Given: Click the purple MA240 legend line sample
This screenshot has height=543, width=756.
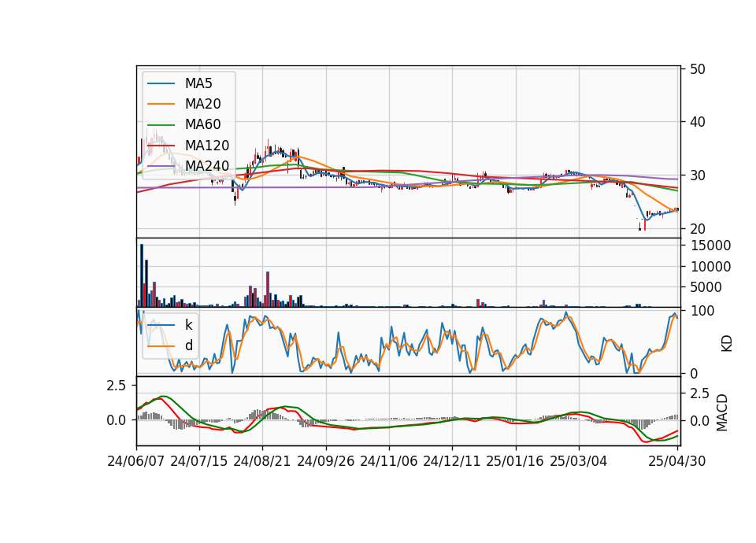Looking at the screenshot, I should coord(161,166).
